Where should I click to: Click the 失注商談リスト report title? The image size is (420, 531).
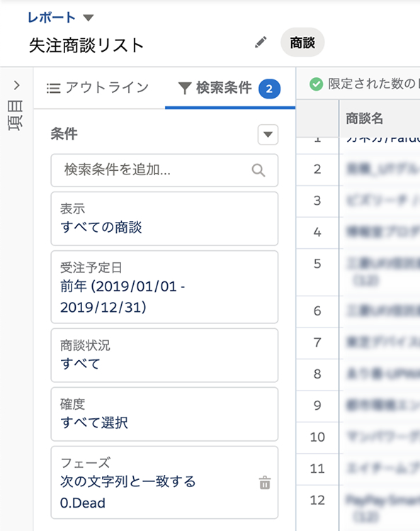[86, 45]
